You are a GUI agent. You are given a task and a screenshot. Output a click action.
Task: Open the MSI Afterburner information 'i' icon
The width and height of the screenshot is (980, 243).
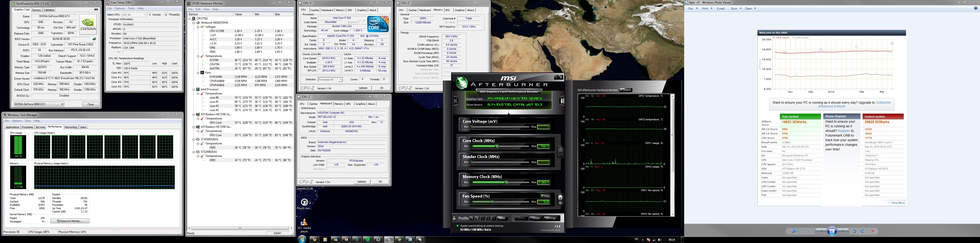(562, 101)
